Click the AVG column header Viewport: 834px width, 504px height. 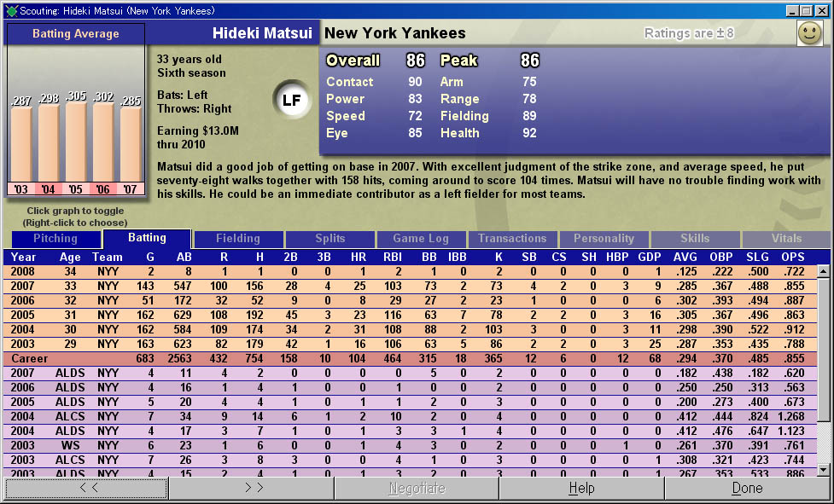click(685, 257)
